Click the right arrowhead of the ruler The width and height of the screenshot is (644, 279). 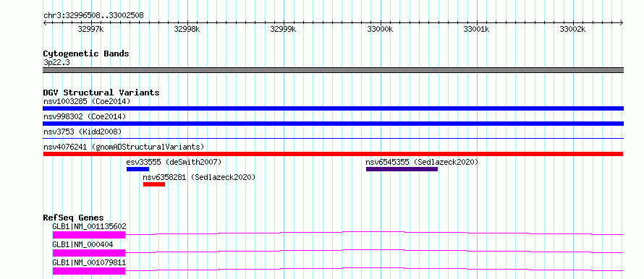pyautogui.click(x=622, y=23)
